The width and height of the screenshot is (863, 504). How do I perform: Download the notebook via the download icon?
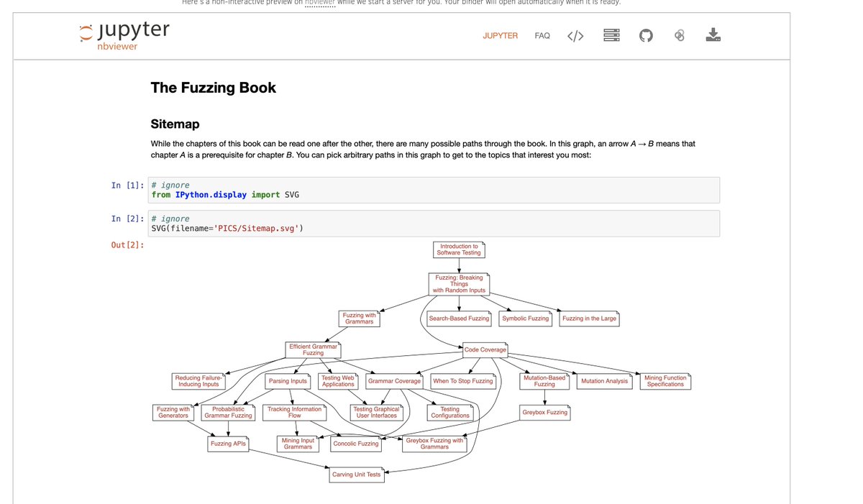coord(713,35)
